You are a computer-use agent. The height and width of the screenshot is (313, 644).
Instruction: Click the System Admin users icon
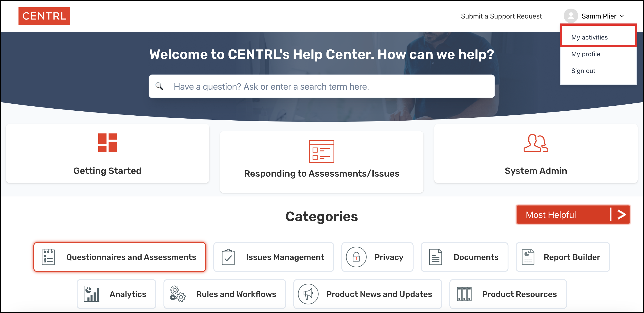coord(536,143)
